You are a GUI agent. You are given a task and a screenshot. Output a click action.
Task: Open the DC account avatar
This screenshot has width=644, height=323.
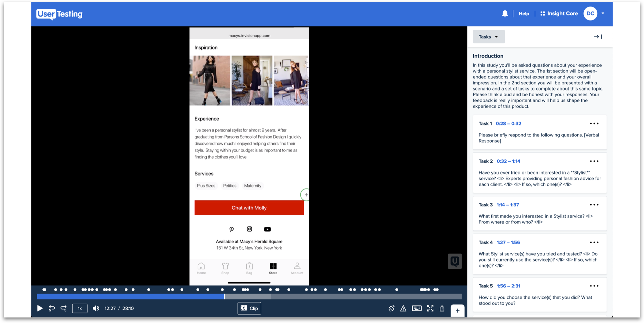coord(590,13)
